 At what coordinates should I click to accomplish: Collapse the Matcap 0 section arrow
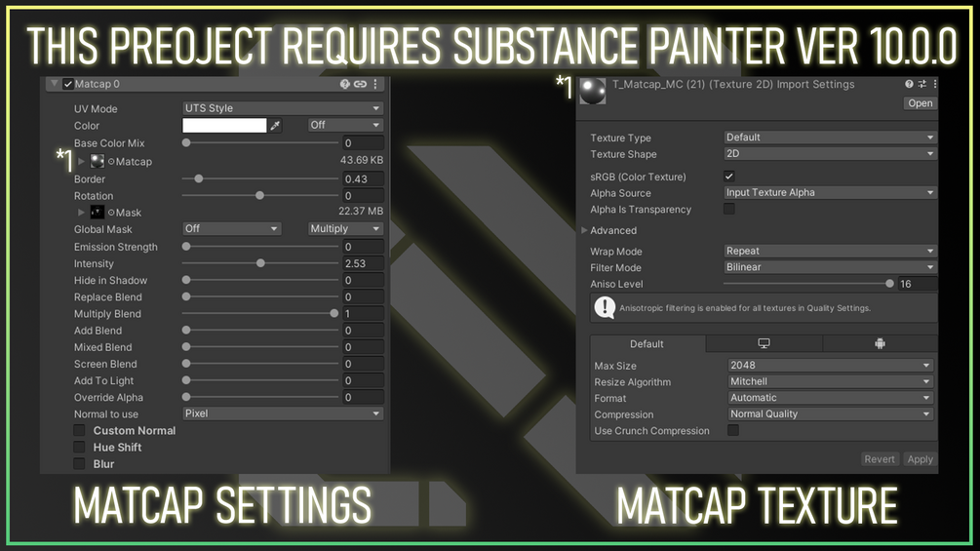[x=55, y=84]
